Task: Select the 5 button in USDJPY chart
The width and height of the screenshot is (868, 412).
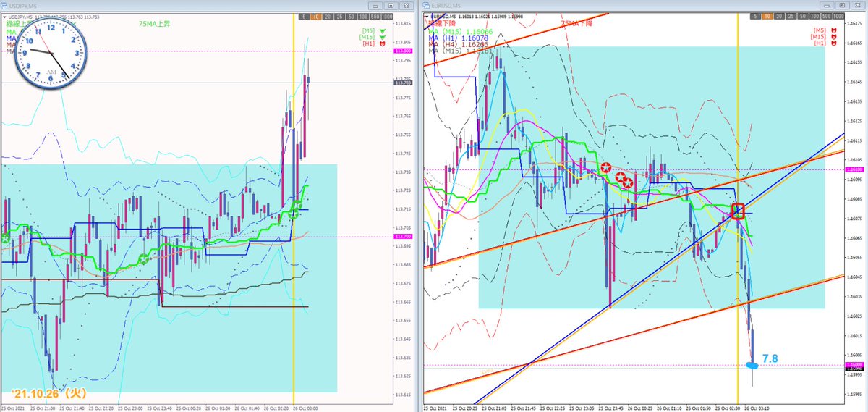Action: [x=305, y=17]
